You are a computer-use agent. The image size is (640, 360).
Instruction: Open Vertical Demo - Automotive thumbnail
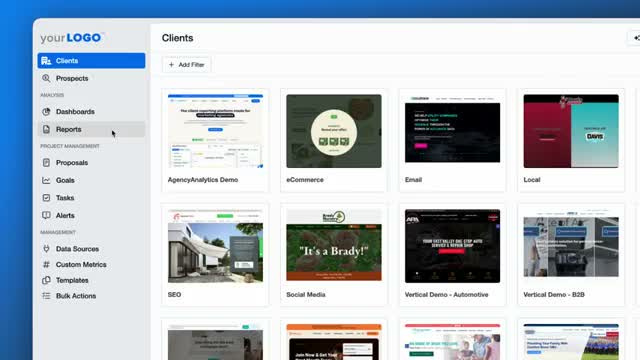pyautogui.click(x=452, y=246)
